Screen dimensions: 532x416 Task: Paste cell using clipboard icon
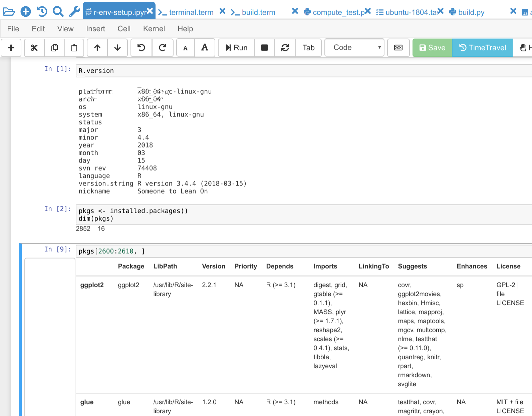74,48
